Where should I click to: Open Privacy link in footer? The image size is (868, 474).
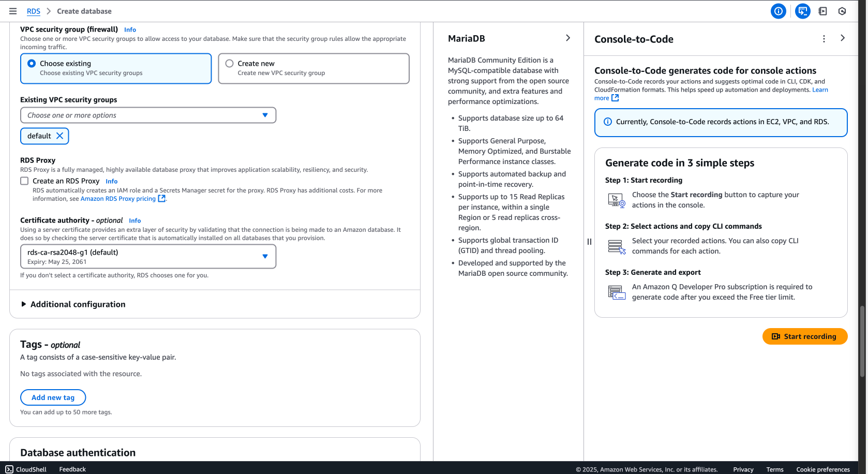tap(743, 469)
